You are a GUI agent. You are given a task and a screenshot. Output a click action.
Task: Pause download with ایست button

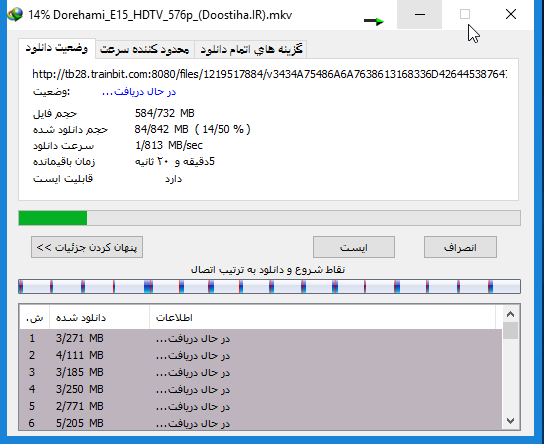354,247
